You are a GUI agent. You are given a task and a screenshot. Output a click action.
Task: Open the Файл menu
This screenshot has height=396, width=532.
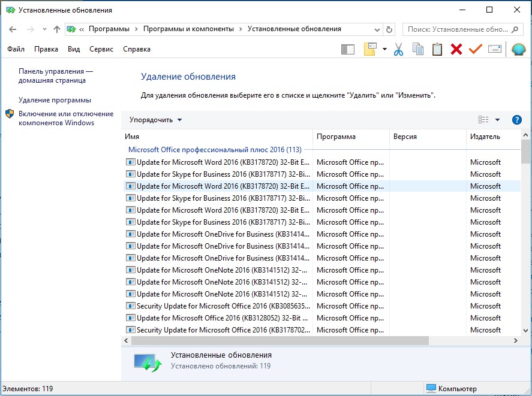(x=16, y=49)
